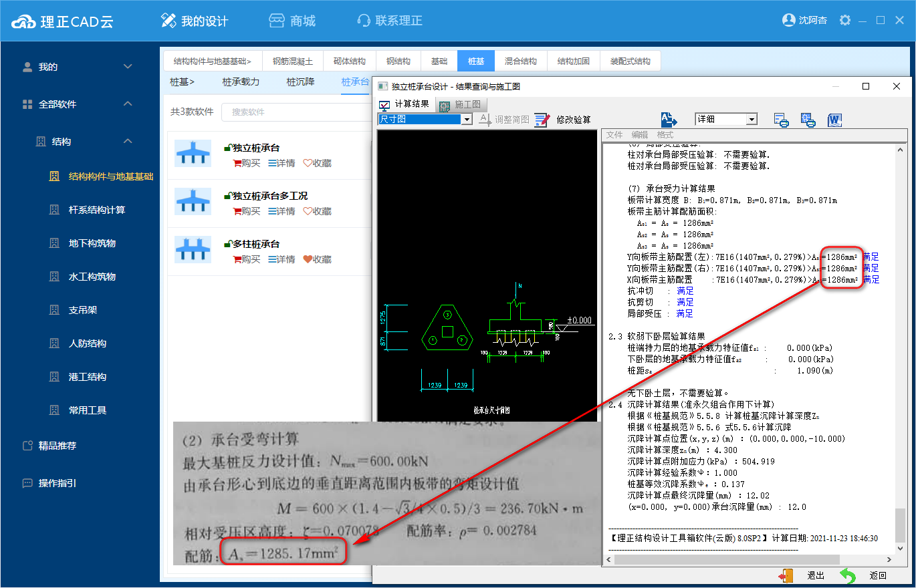Open the 编辑 menu in result pane
This screenshot has height=588, width=916.
(x=640, y=135)
